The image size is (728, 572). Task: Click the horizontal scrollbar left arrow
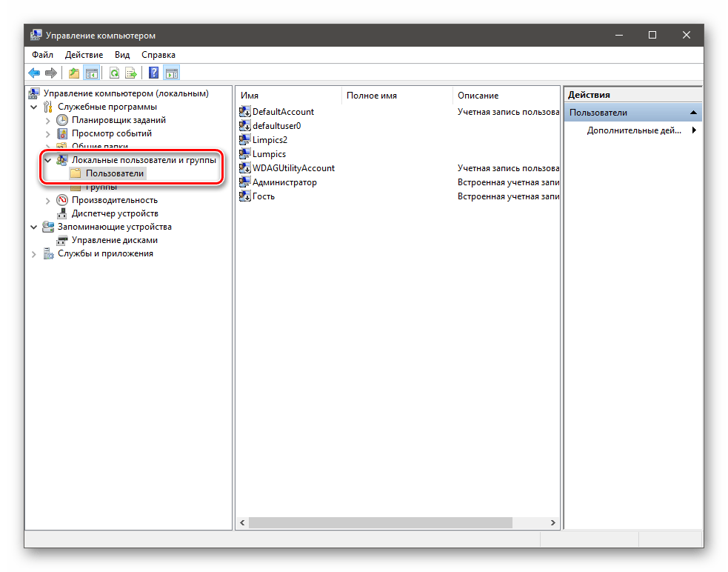(242, 523)
